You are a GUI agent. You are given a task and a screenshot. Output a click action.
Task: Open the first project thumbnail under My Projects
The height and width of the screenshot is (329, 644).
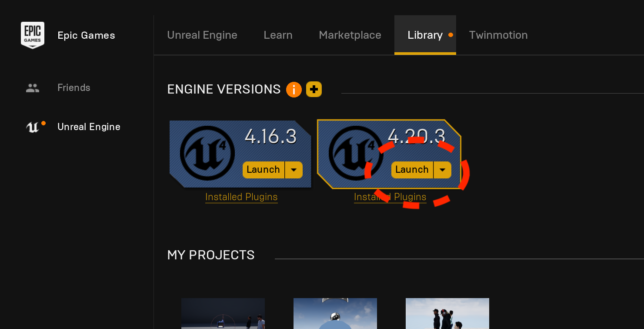pos(223,313)
